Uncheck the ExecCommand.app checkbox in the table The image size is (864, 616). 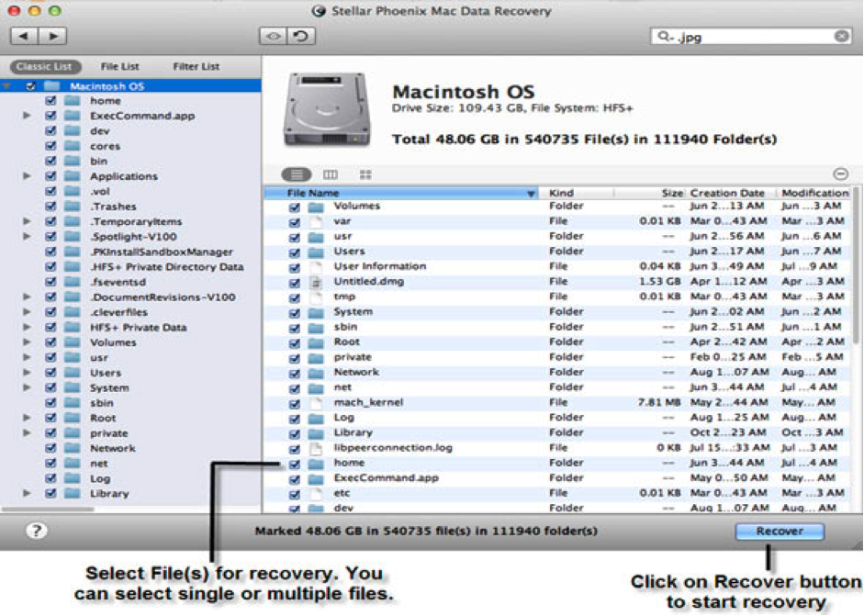click(295, 479)
